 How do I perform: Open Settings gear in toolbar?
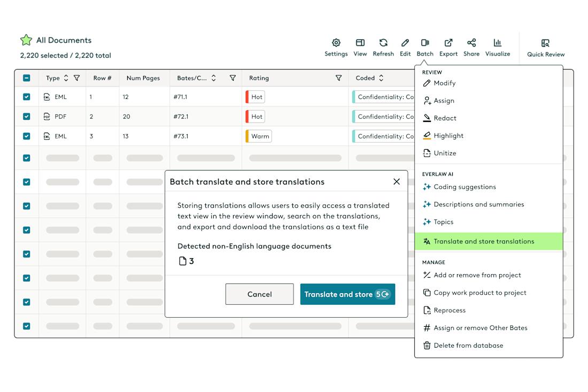(336, 47)
